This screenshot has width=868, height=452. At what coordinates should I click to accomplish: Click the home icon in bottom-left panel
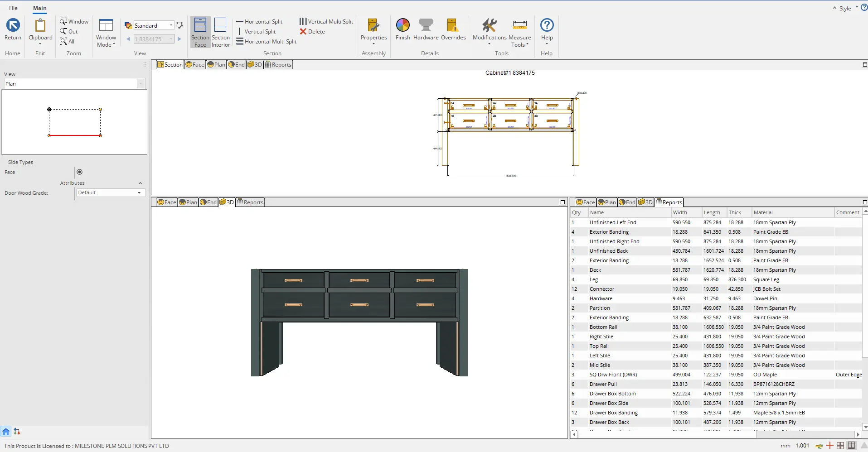coord(6,431)
